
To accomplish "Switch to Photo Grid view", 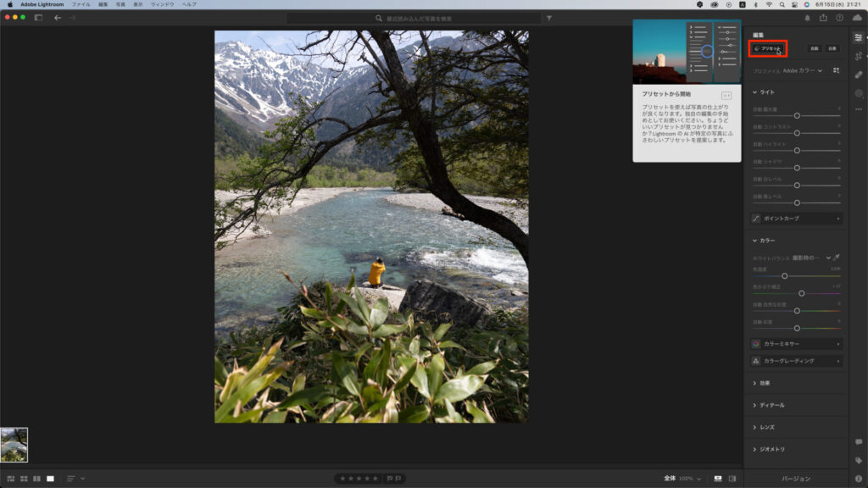I will pyautogui.click(x=10, y=479).
